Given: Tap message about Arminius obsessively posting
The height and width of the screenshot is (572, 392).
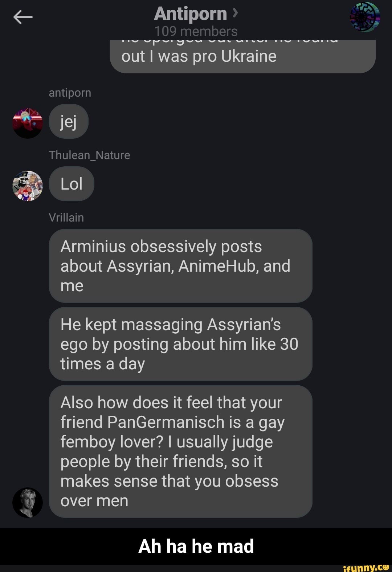Looking at the screenshot, I should (x=180, y=266).
